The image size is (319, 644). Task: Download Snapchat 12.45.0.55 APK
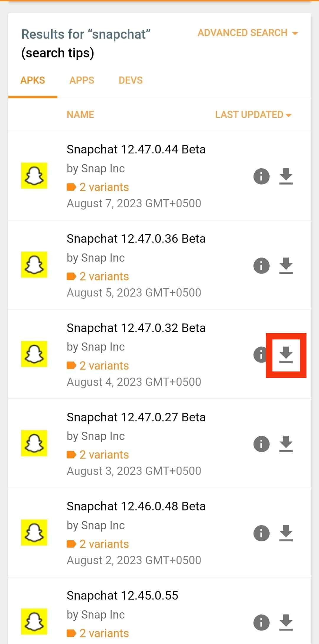(286, 622)
